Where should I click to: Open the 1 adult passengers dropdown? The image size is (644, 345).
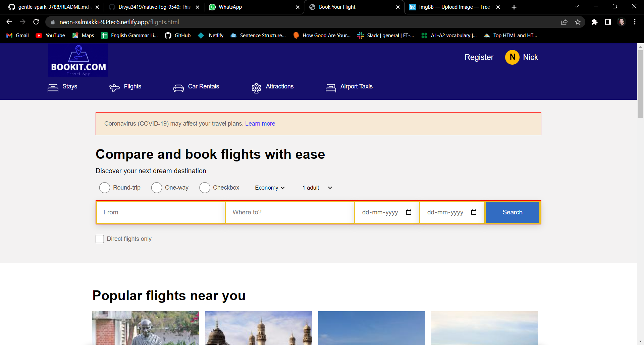coord(317,188)
